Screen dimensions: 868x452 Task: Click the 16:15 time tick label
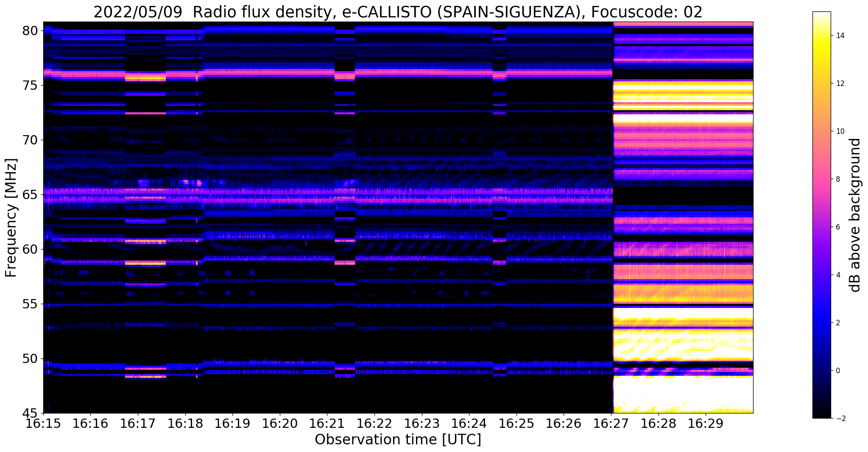coord(43,424)
